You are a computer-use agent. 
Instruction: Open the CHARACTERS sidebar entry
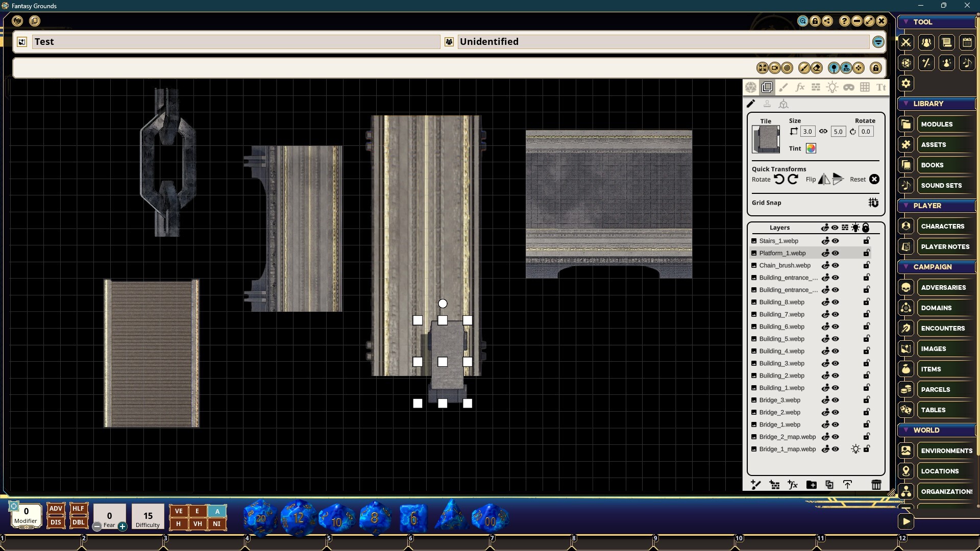click(942, 226)
